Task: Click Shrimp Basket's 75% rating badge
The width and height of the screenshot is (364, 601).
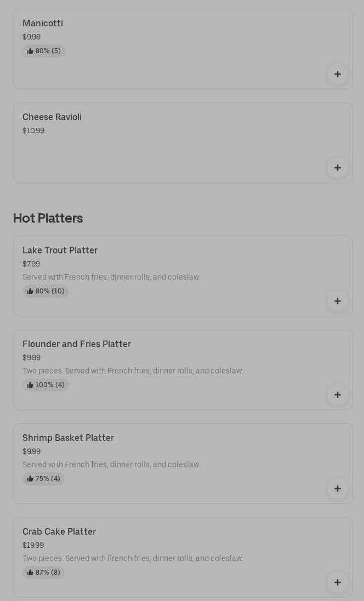Action: click(x=44, y=479)
